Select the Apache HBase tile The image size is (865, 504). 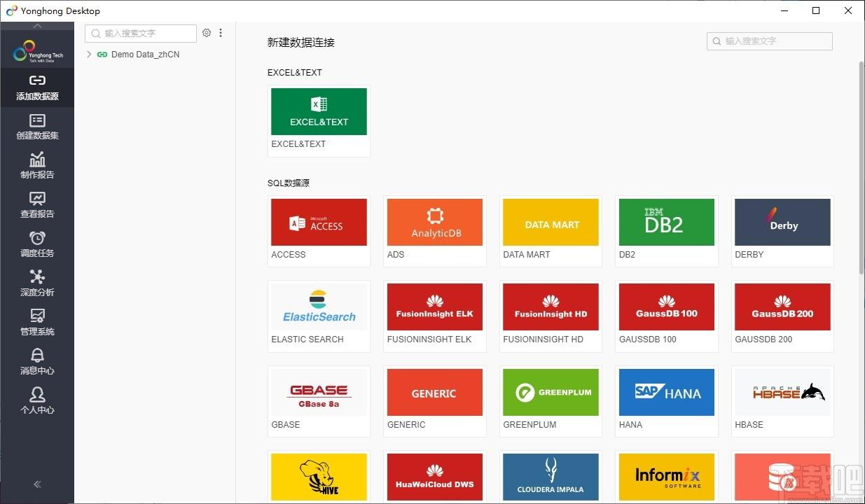[x=782, y=401]
